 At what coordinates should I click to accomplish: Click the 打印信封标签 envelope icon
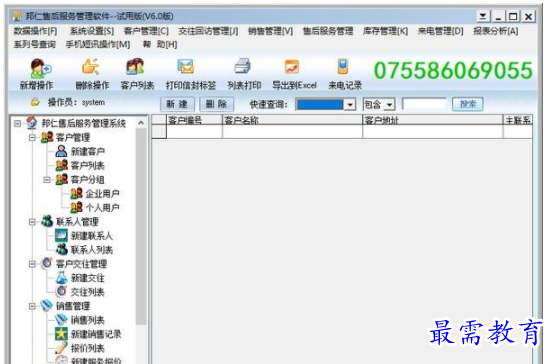(x=186, y=66)
